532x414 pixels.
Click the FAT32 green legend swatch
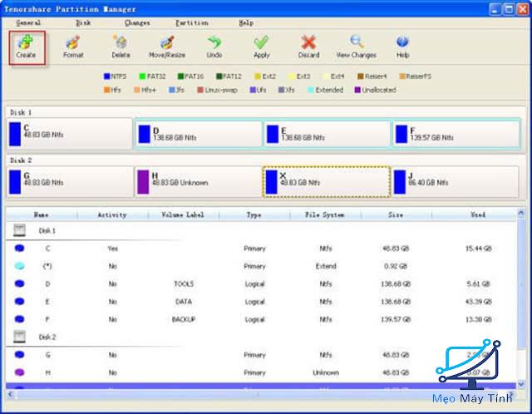coord(142,76)
